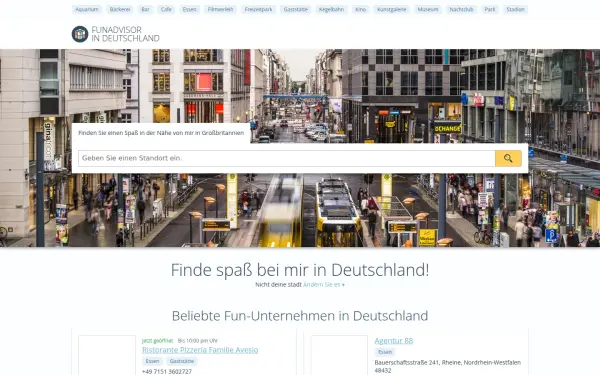
Task: Open the Kunstgalerie category tag
Action: (391, 9)
